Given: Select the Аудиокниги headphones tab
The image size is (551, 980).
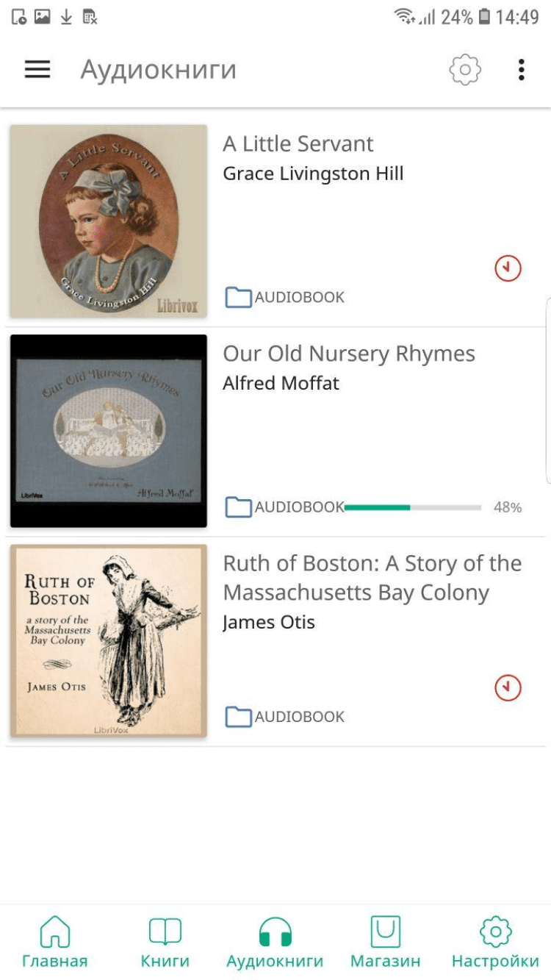Looking at the screenshot, I should click(275, 942).
